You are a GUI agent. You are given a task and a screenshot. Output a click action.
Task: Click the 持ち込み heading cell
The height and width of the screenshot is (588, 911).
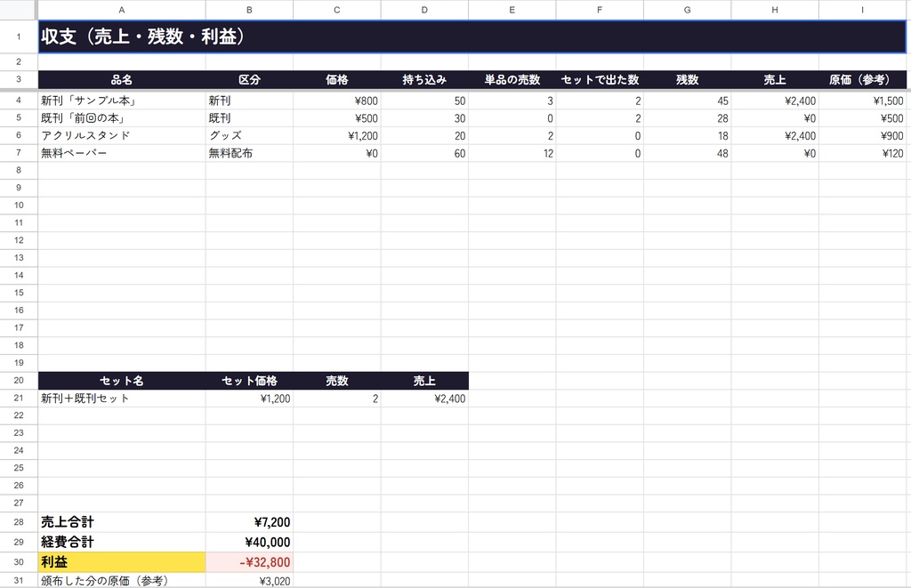[x=424, y=79]
